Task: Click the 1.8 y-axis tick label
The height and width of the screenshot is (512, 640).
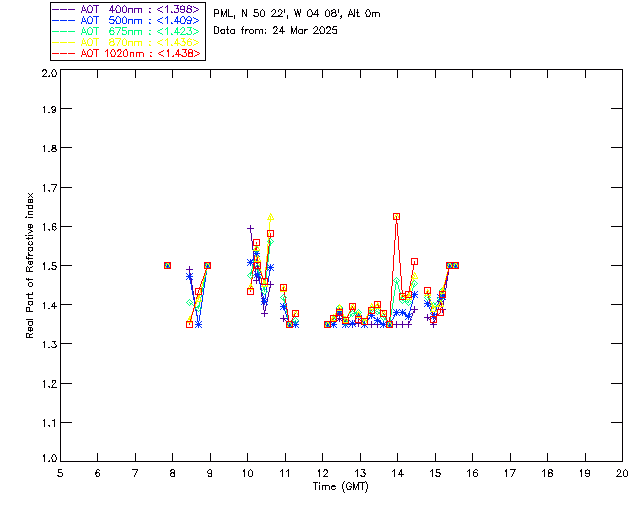Action: (49, 148)
